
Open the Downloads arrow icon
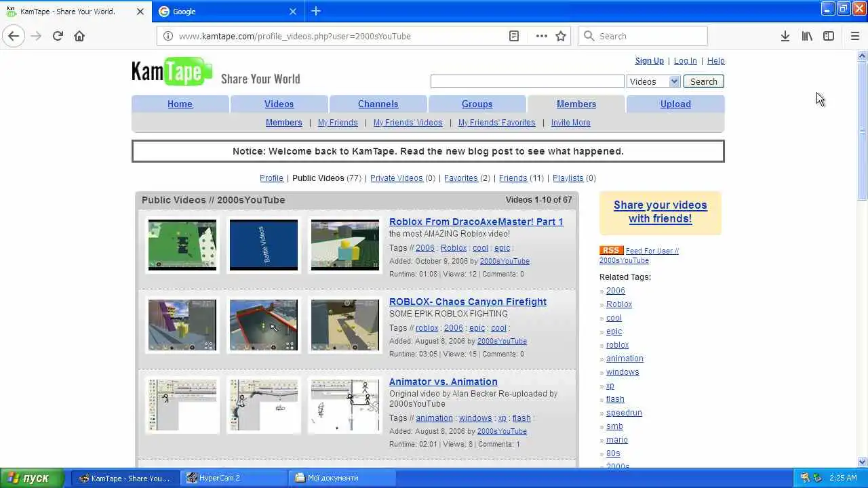(x=785, y=36)
